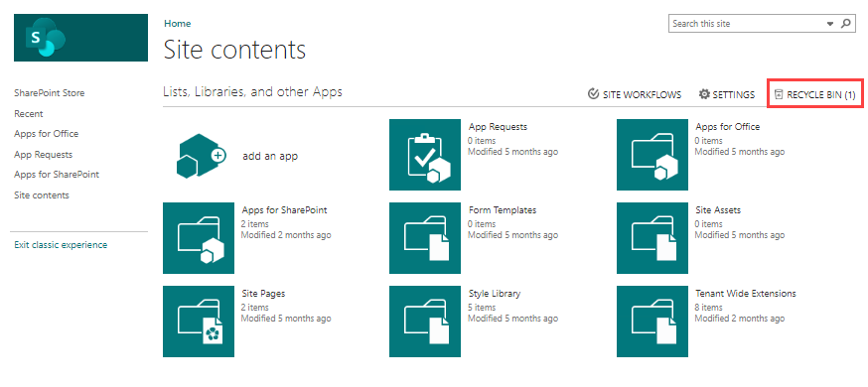Open the Recycle Bin (1)
Image resolution: width=868 pixels, height=387 pixels.
[815, 94]
